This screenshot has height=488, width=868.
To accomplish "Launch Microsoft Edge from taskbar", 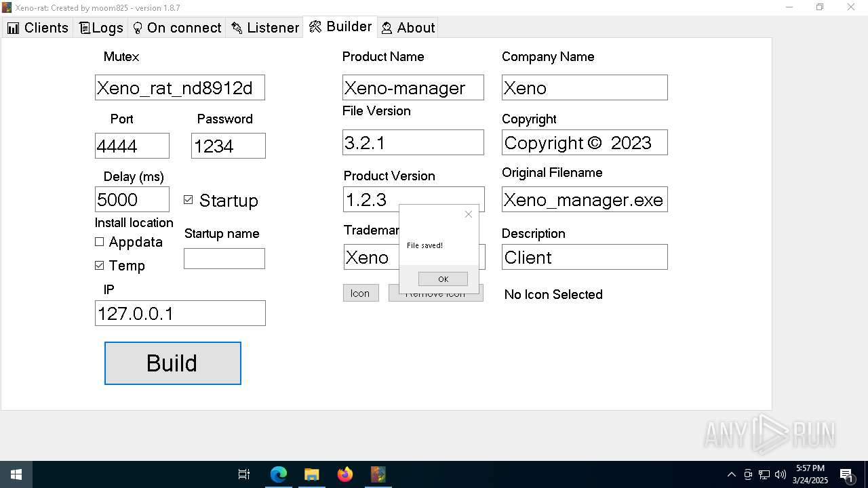I will tap(279, 474).
